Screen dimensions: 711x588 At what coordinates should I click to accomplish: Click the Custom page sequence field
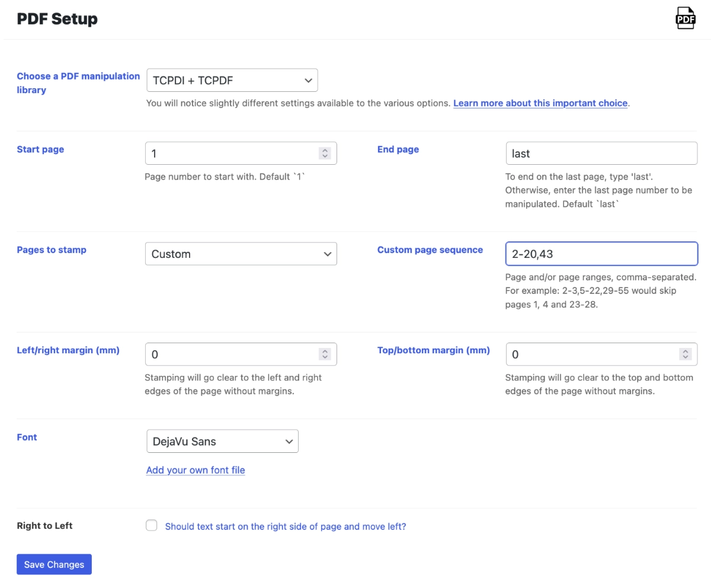pyautogui.click(x=601, y=254)
